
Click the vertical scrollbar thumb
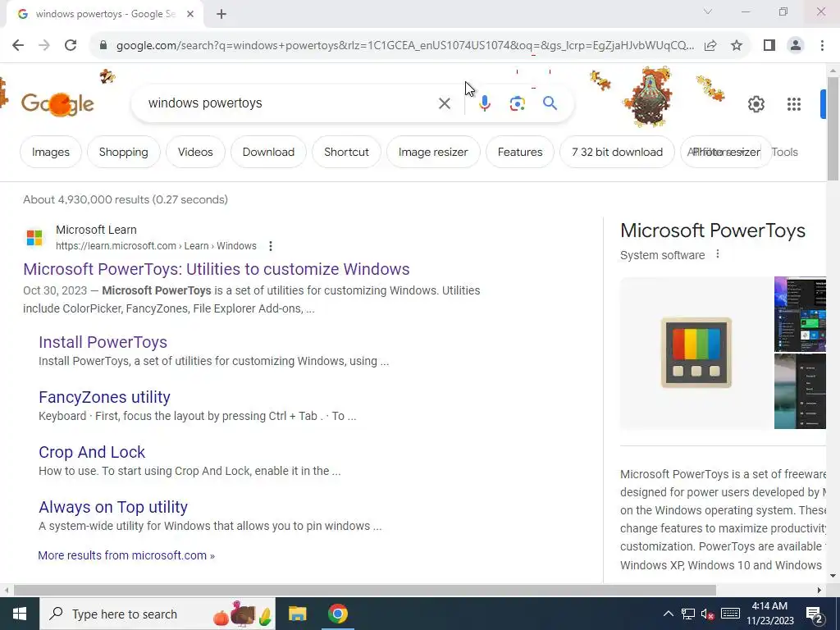point(833,129)
